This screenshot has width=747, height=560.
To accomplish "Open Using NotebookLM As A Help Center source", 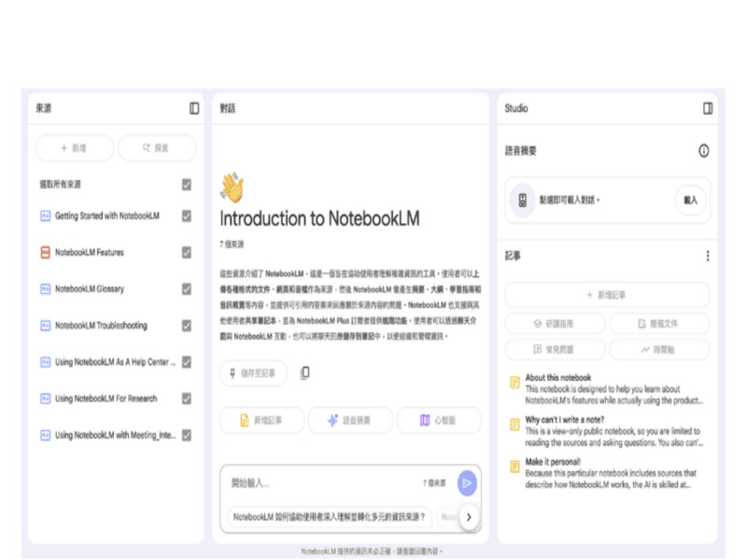I will click(x=115, y=362).
